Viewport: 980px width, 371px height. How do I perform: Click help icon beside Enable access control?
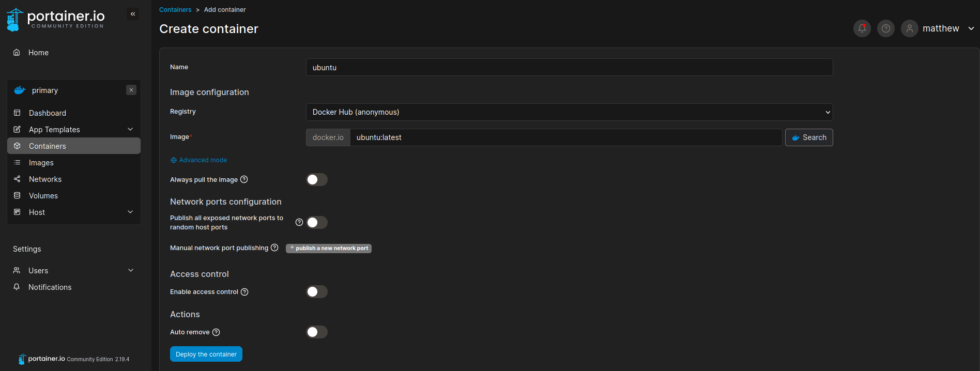click(x=245, y=292)
